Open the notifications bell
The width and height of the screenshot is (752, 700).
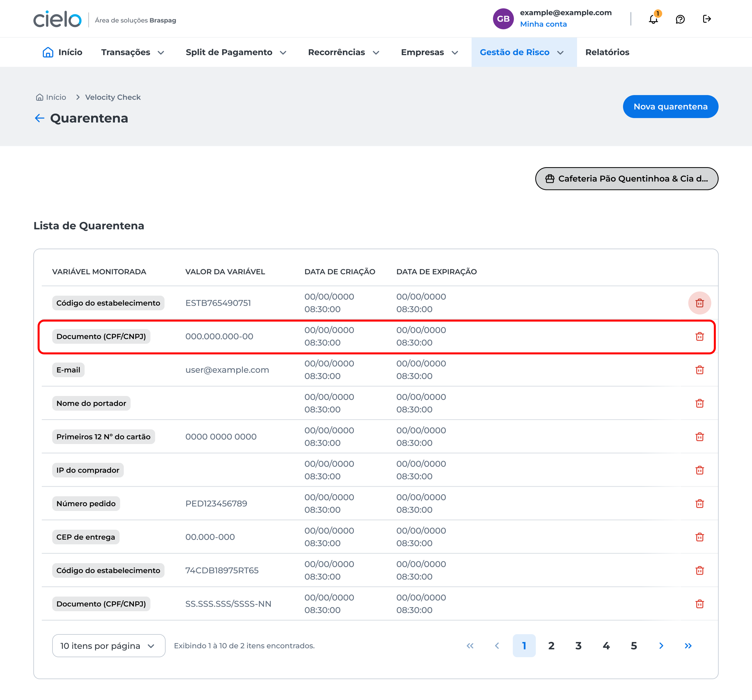[653, 19]
